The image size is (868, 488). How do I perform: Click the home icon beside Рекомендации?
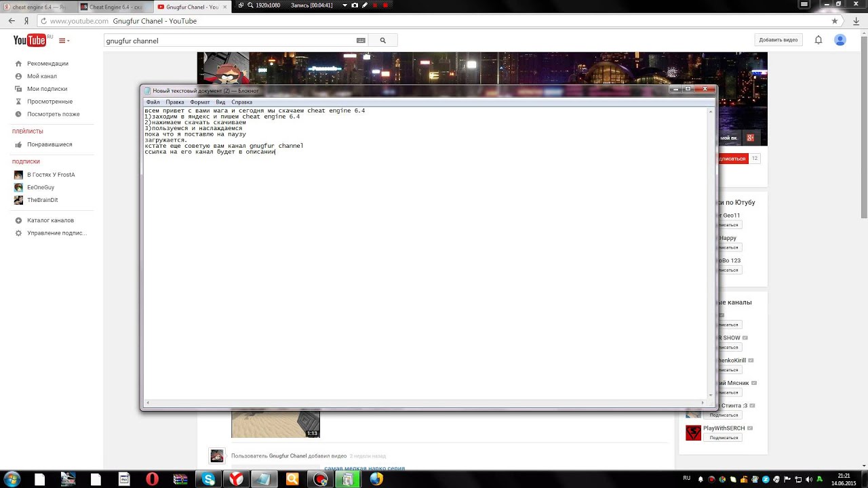click(18, 64)
